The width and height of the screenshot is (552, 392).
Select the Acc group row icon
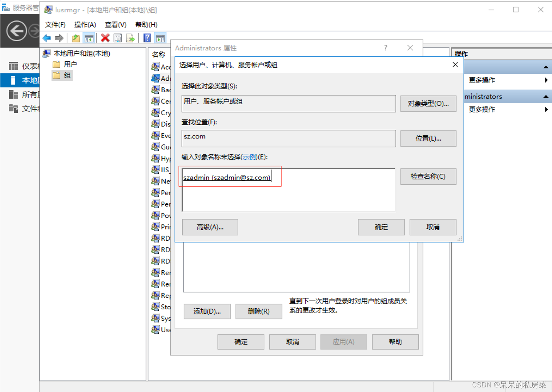click(155, 67)
